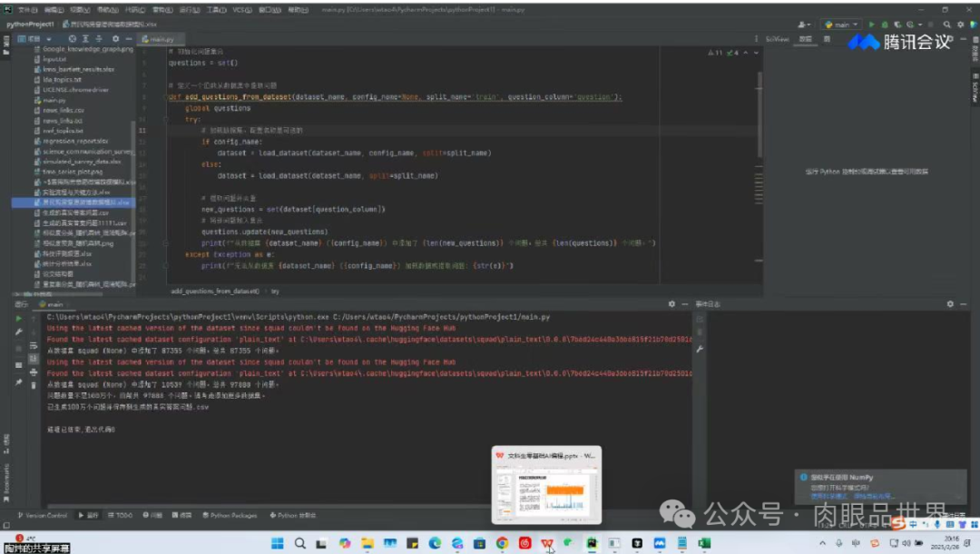Screen dimensions: 980x554
Task: Open the Python 控制台 tool window
Action: tap(293, 515)
